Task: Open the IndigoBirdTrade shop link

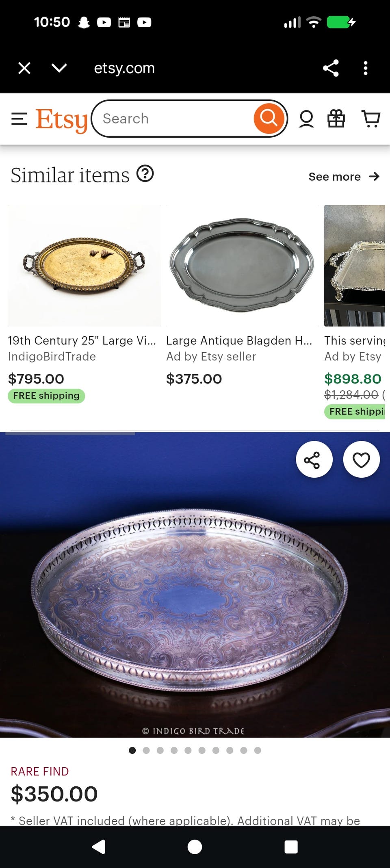Action: pyautogui.click(x=52, y=357)
